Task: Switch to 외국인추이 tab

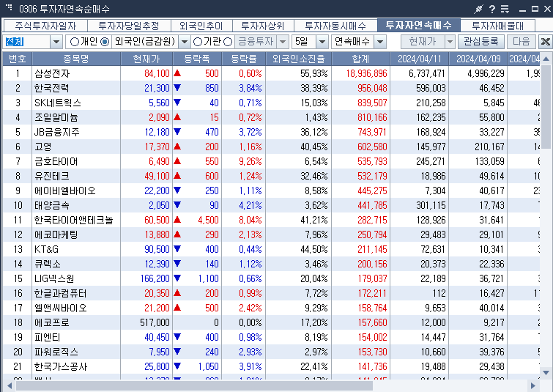Action: 201,26
